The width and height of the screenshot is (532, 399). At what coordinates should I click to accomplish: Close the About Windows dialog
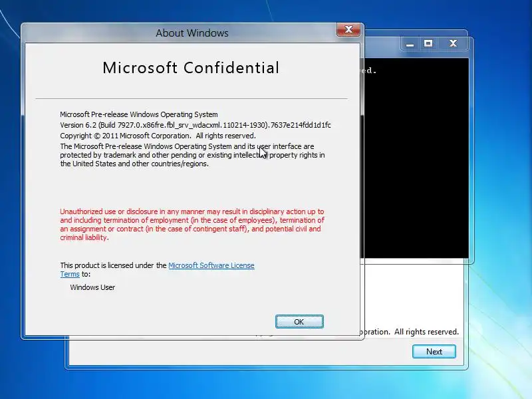[x=348, y=30]
